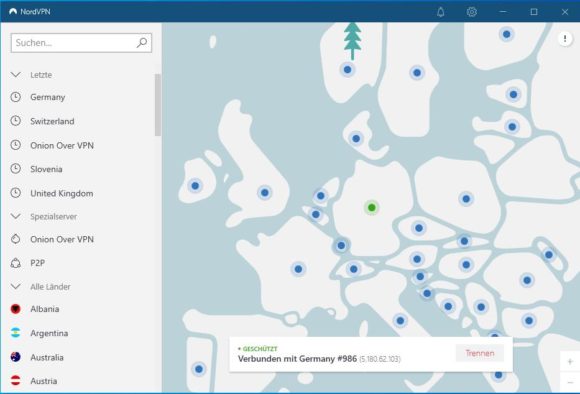Click the onion icon under Spezialserver
Image resolution: width=580 pixels, height=394 pixels.
point(16,239)
